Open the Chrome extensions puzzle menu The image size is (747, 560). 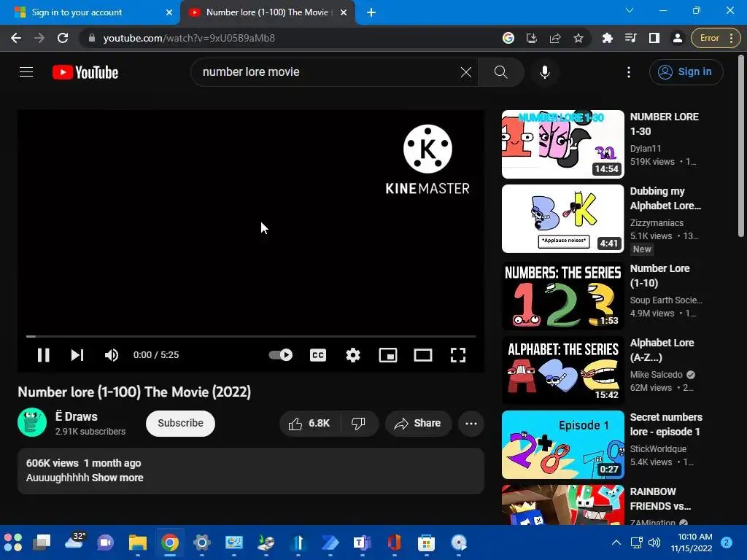point(607,38)
